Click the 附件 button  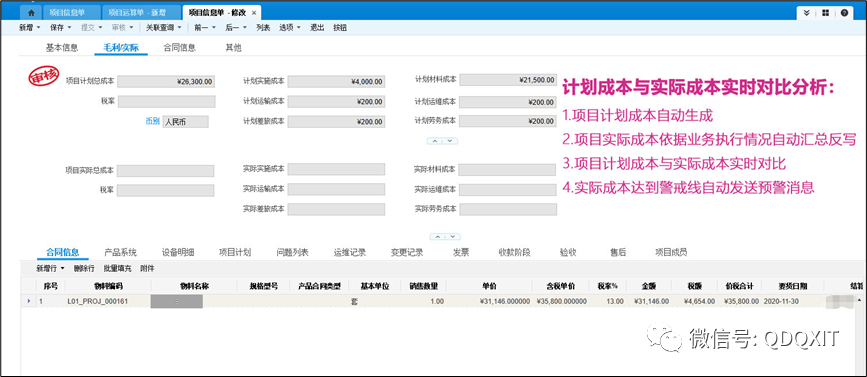pyautogui.click(x=147, y=269)
